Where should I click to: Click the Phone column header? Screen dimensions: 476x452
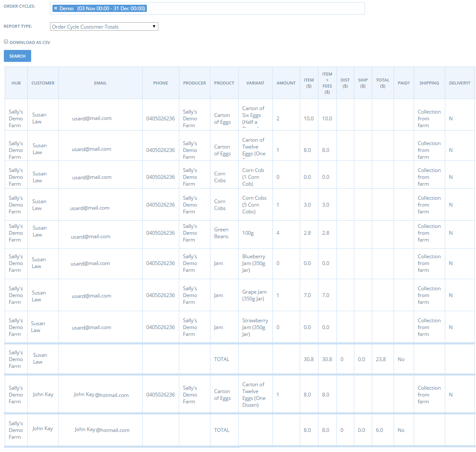pos(161,83)
